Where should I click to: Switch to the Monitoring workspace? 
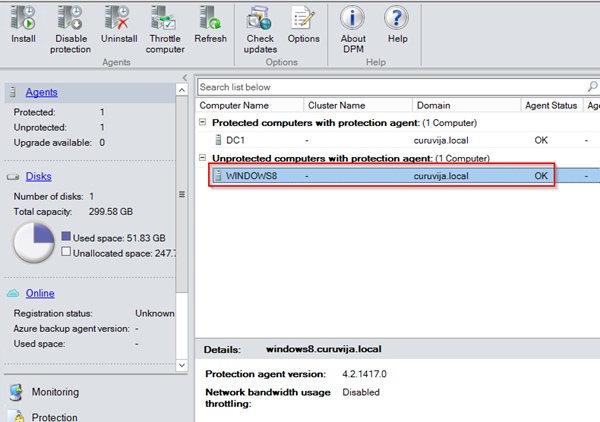(55, 392)
